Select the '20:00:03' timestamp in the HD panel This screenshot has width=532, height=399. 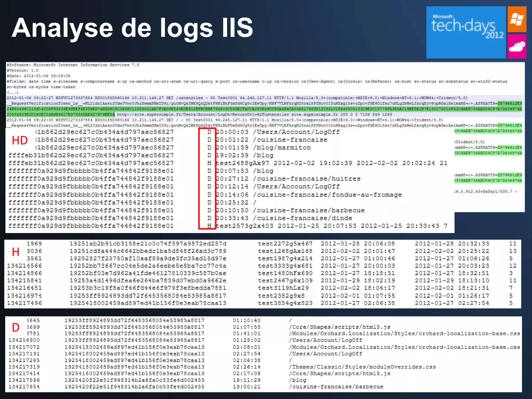click(232, 132)
